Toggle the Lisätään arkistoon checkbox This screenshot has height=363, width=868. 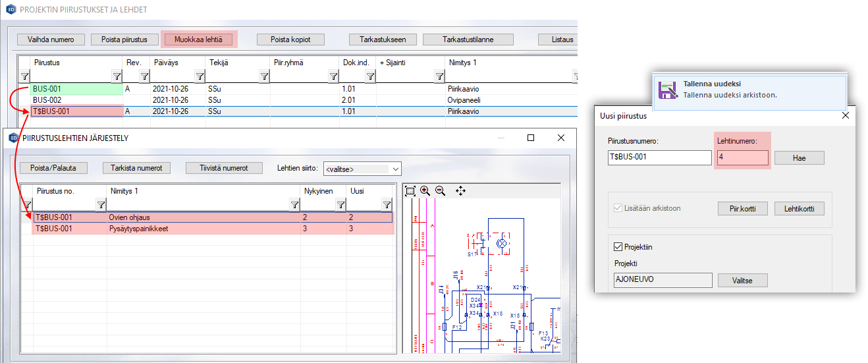click(x=618, y=208)
